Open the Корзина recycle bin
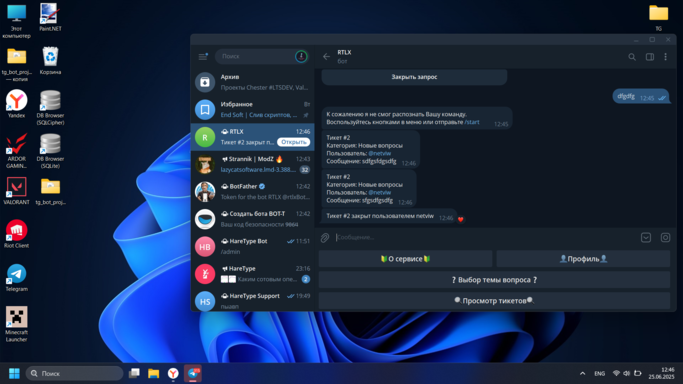The height and width of the screenshot is (384, 683). (x=50, y=61)
